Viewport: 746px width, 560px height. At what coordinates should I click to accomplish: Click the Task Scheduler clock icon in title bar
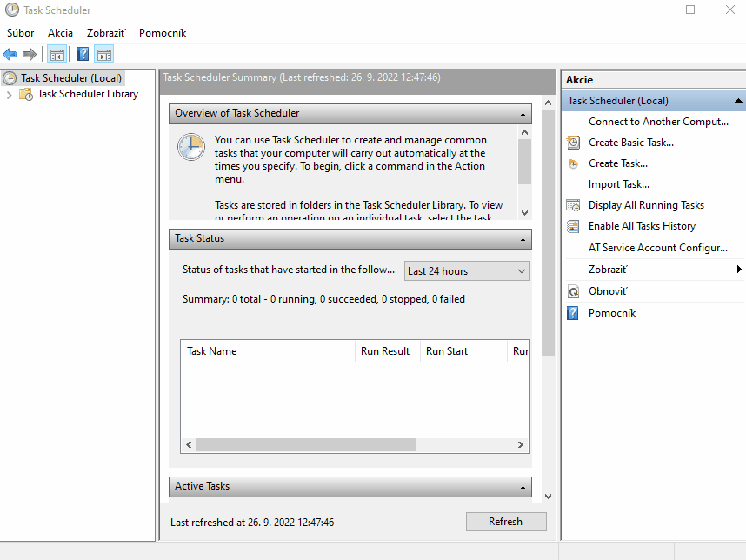click(x=12, y=10)
